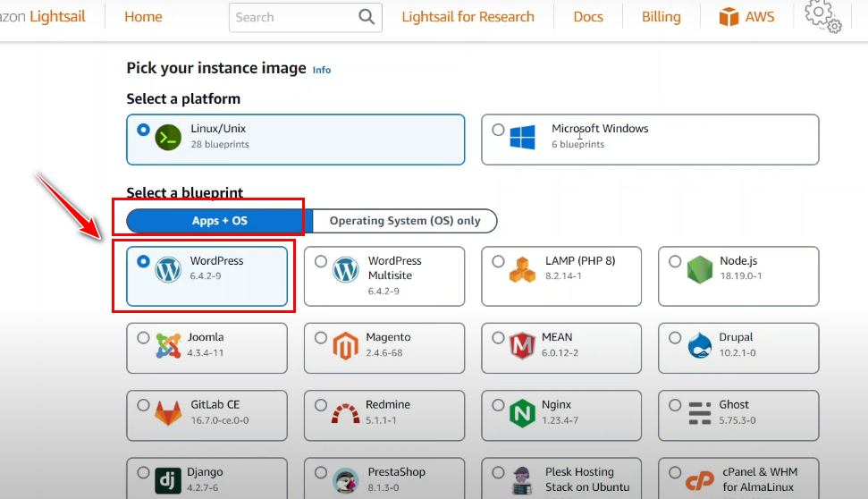Click the Ghost logo icon
Screen dimensions: 868x499
coord(700,413)
